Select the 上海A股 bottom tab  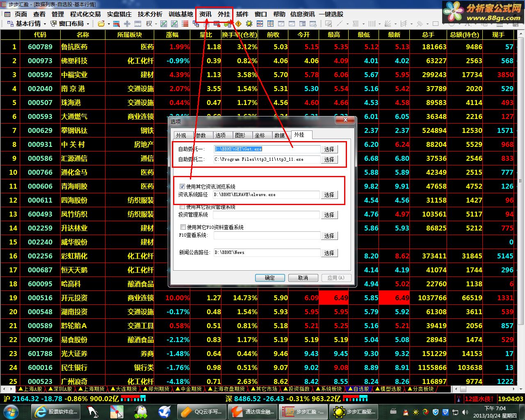[30, 389]
